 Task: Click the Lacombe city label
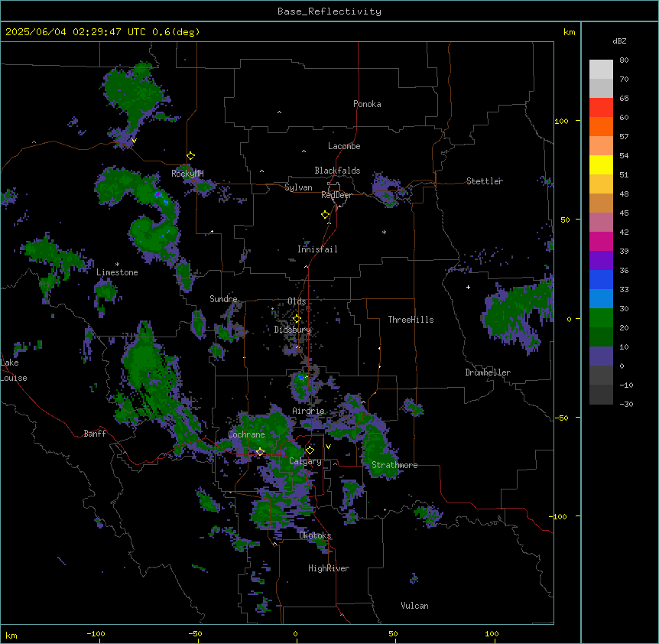pyautogui.click(x=344, y=146)
